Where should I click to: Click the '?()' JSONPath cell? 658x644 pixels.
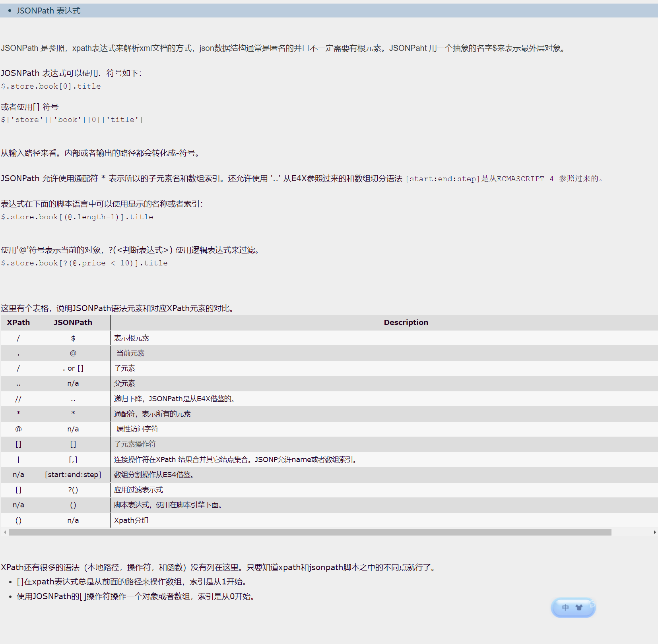73,490
